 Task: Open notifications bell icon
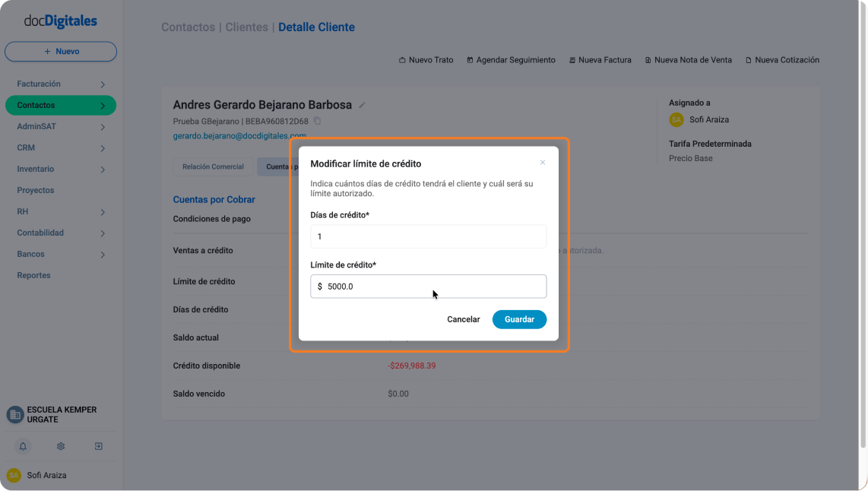(x=23, y=446)
